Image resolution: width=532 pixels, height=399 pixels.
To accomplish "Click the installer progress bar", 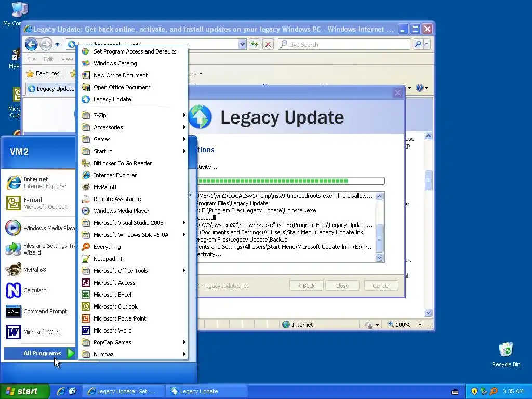I will tap(290, 181).
